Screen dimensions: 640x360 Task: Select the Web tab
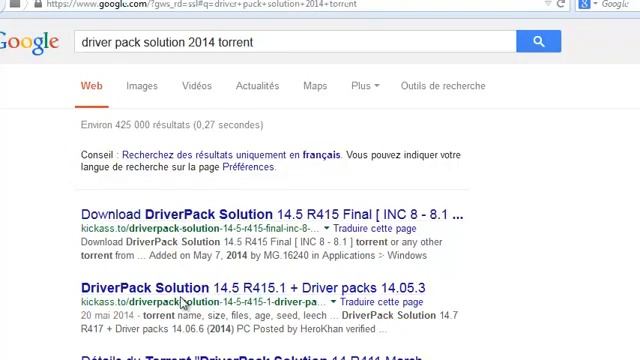click(x=91, y=86)
